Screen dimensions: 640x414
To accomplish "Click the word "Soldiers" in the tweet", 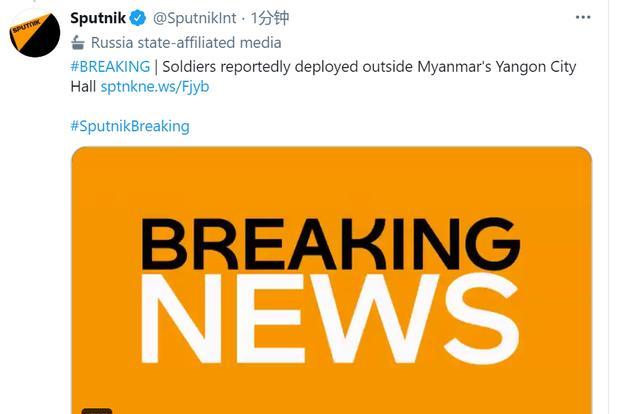I will pos(190,66).
